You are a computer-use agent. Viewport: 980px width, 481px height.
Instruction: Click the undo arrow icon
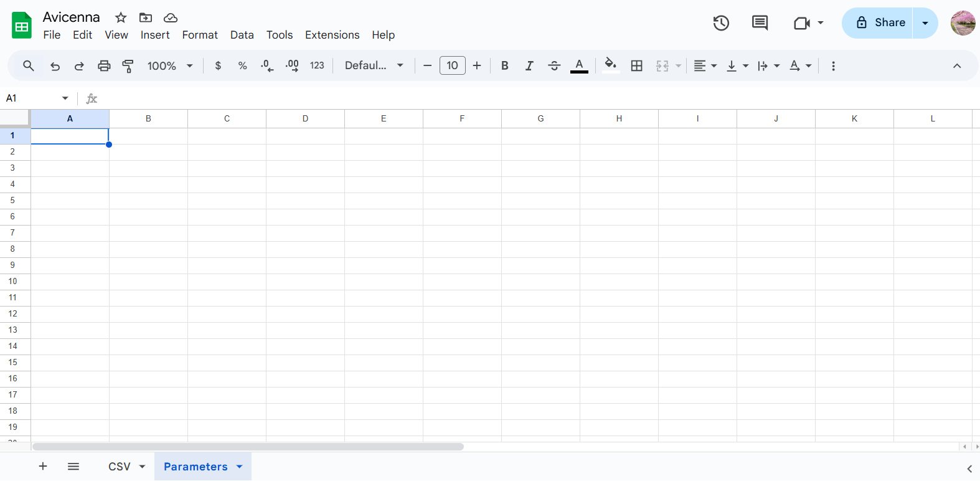tap(55, 66)
